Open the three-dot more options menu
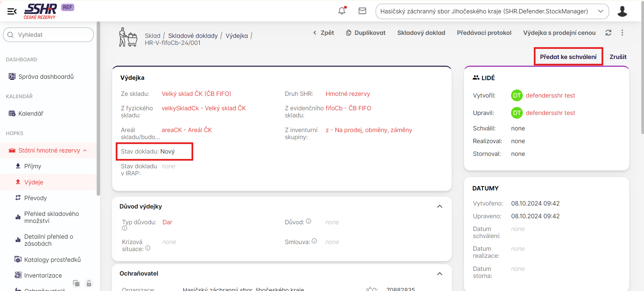This screenshot has width=644, height=291. coord(622,33)
